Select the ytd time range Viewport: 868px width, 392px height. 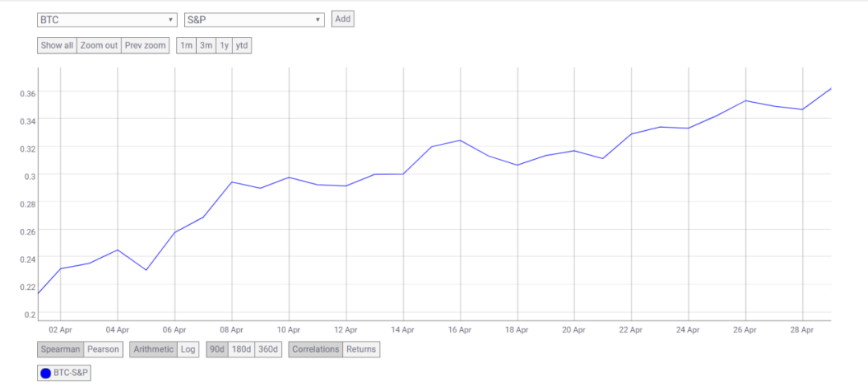click(x=242, y=46)
